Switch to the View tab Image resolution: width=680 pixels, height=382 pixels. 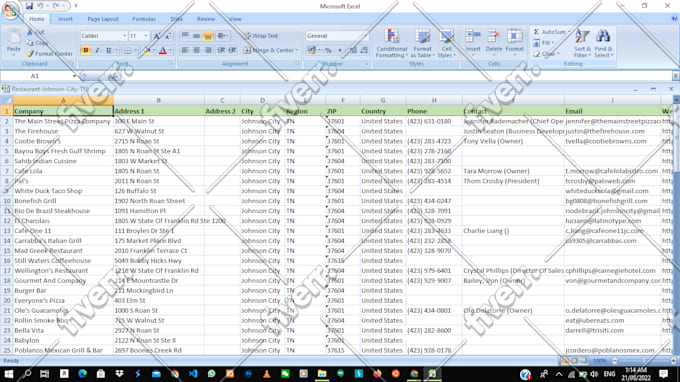(x=235, y=19)
